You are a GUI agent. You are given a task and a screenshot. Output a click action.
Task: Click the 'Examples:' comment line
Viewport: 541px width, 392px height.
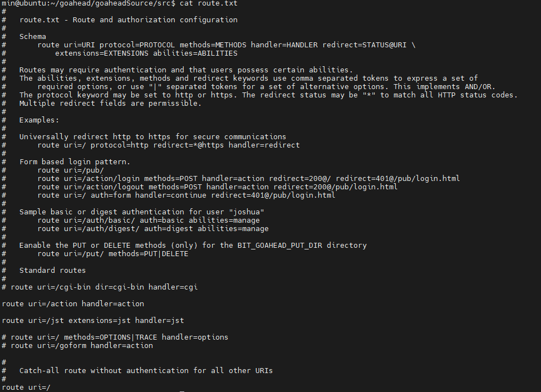tap(39, 120)
